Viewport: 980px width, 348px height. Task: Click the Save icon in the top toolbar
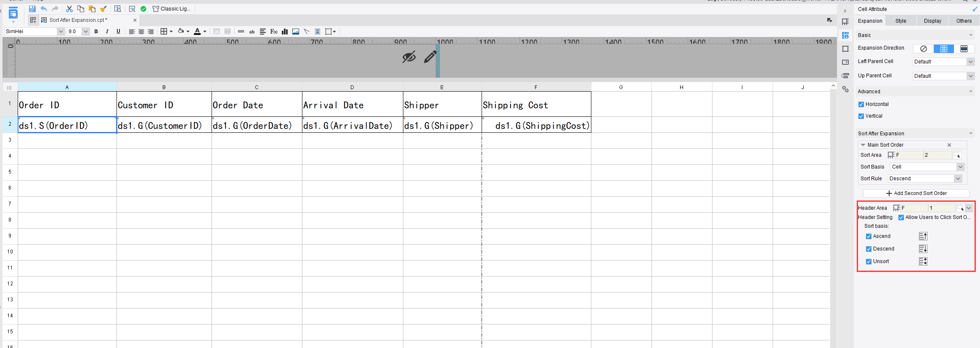32,9
